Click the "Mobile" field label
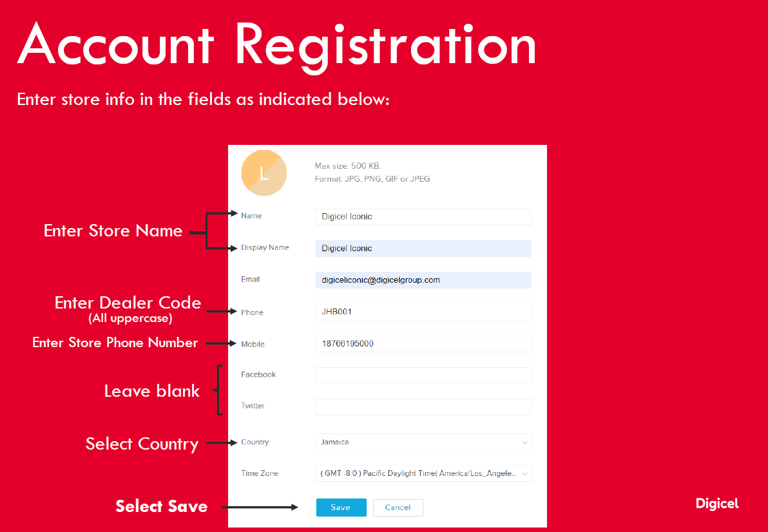Screen dimensions: 768x532 [x=253, y=344]
